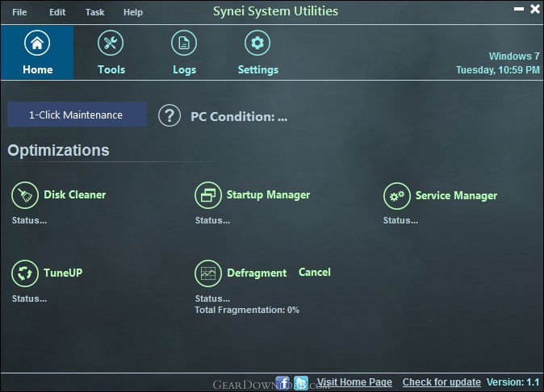Run 1-Click Maintenance

(77, 115)
